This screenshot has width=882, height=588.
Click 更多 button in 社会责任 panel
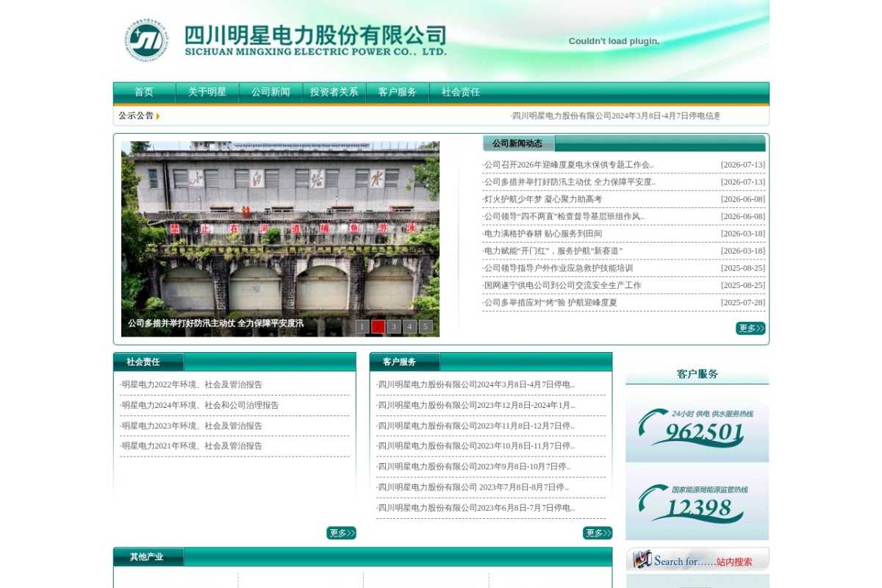341,533
